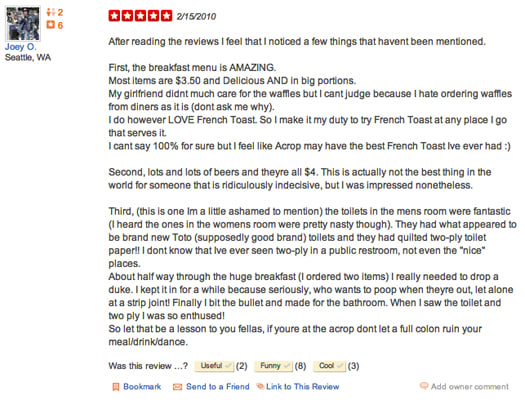Vote this review as Funny

pyautogui.click(x=273, y=366)
